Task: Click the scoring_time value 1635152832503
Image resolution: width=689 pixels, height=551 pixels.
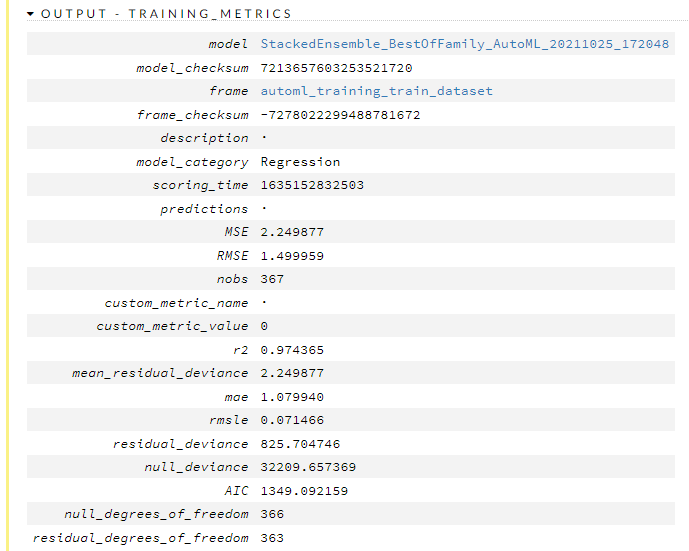Action: (312, 185)
